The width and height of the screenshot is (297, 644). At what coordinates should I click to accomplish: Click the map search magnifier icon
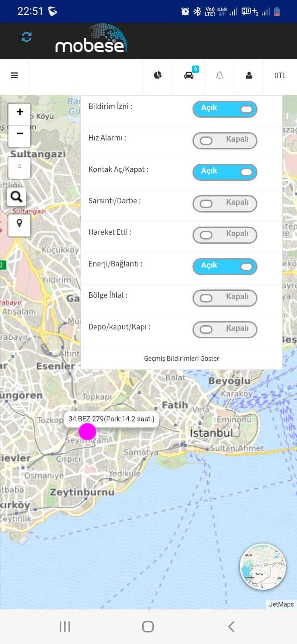click(x=16, y=197)
